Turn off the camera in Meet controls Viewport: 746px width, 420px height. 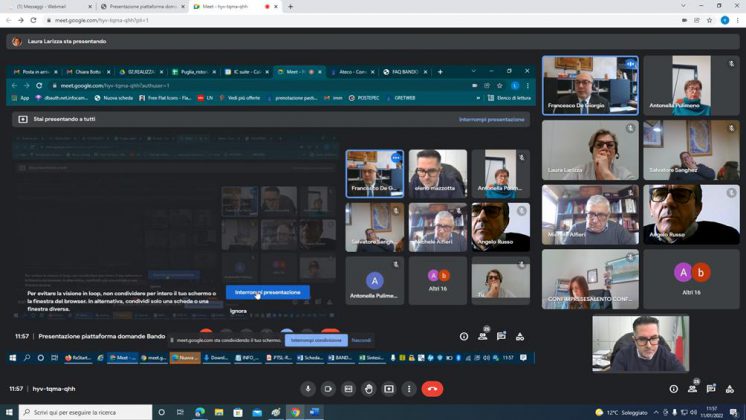328,389
